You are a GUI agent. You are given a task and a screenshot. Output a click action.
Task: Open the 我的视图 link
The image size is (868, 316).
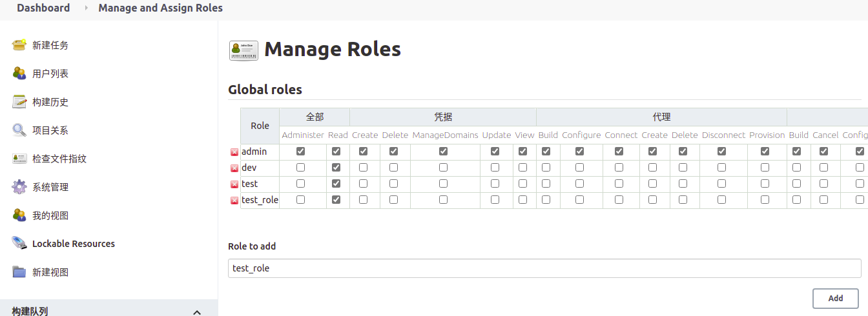click(50, 215)
